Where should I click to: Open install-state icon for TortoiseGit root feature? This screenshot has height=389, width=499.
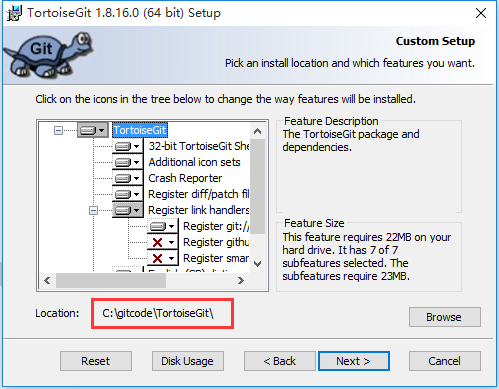[x=93, y=130]
